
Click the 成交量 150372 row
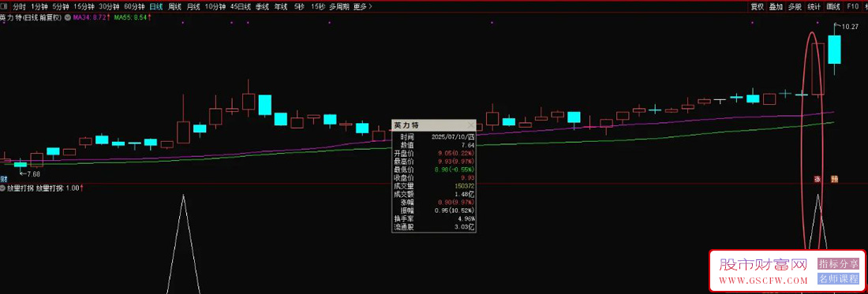434,186
